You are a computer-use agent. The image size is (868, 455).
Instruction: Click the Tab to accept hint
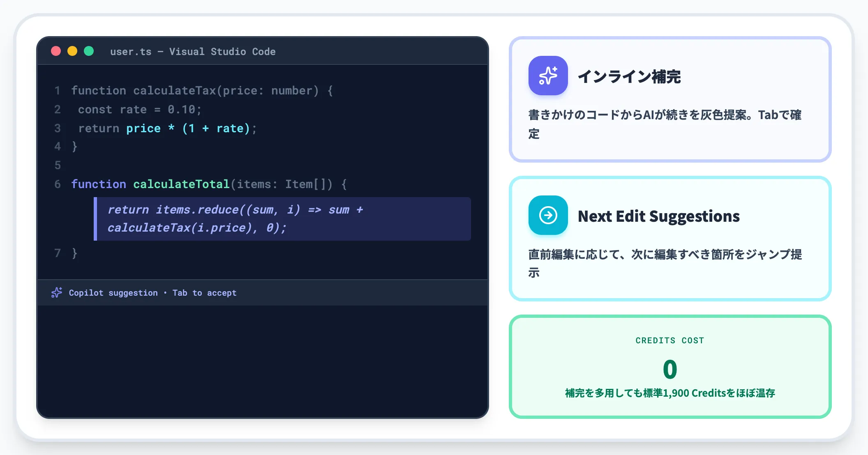(x=204, y=293)
